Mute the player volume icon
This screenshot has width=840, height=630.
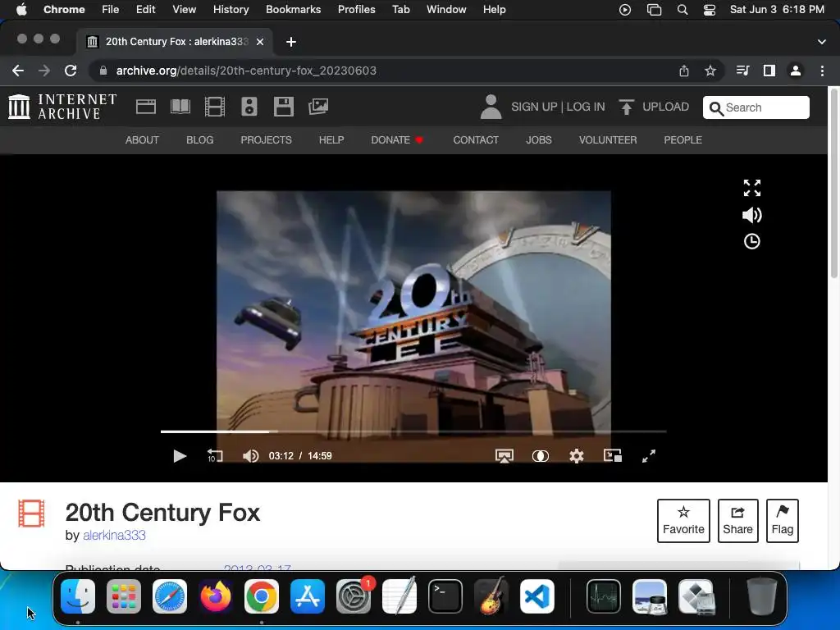[x=250, y=456]
